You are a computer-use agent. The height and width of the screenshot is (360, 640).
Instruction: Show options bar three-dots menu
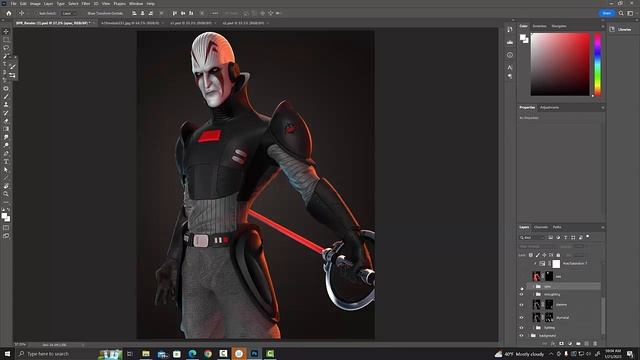(x=215, y=13)
